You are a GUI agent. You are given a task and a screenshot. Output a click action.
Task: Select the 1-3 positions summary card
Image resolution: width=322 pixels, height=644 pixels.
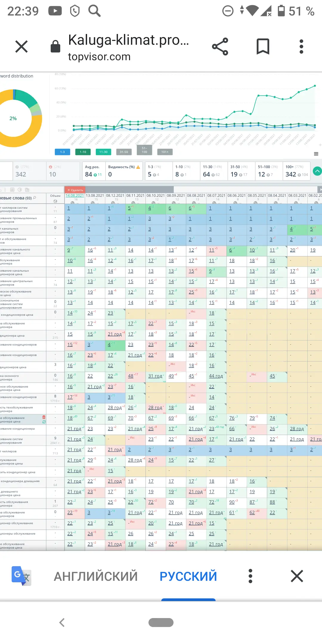[x=159, y=171]
